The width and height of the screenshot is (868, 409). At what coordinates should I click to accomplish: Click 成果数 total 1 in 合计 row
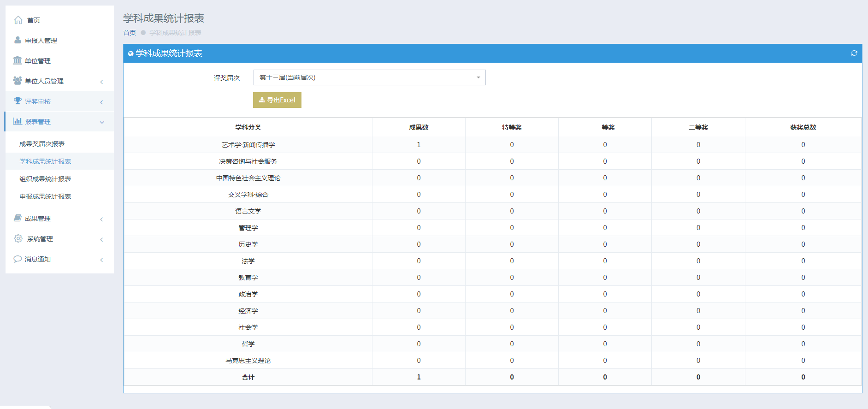click(419, 377)
